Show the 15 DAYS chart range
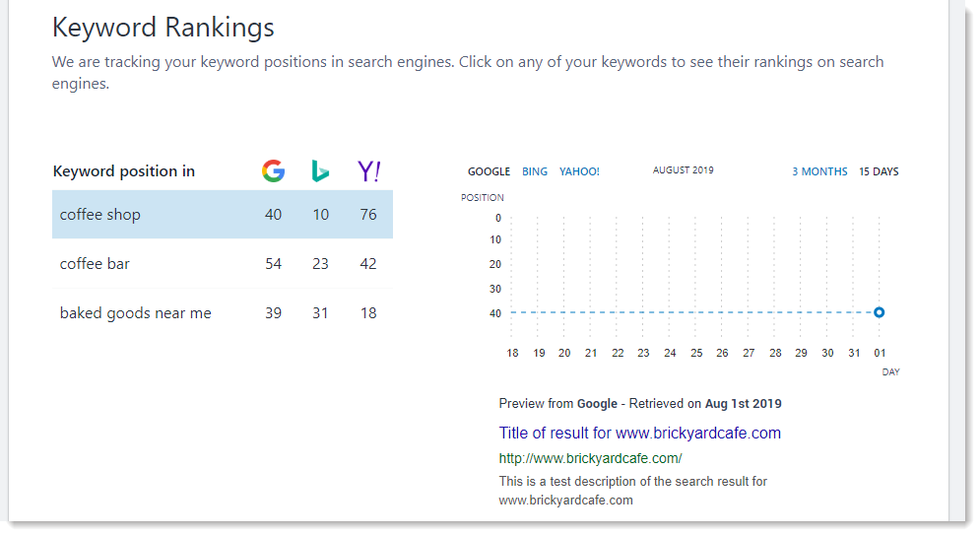 tap(879, 171)
